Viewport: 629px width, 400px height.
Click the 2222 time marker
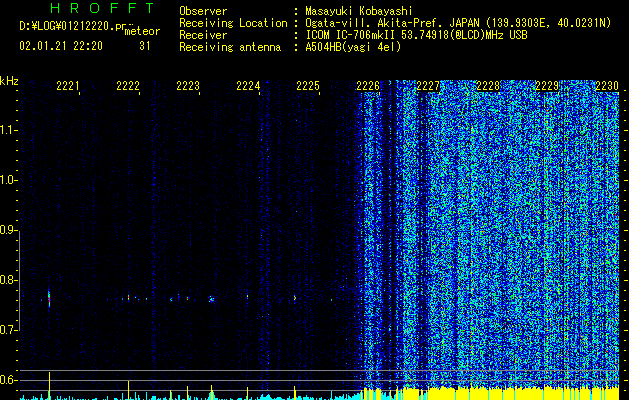tap(128, 86)
